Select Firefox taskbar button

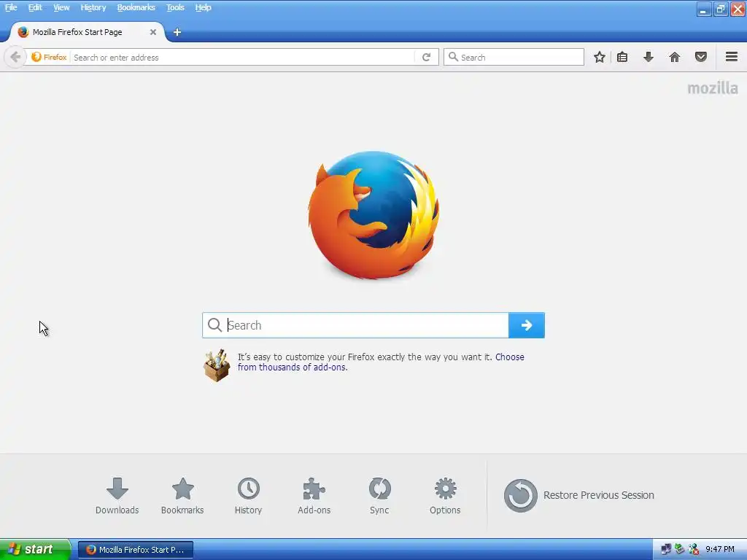[135, 550]
